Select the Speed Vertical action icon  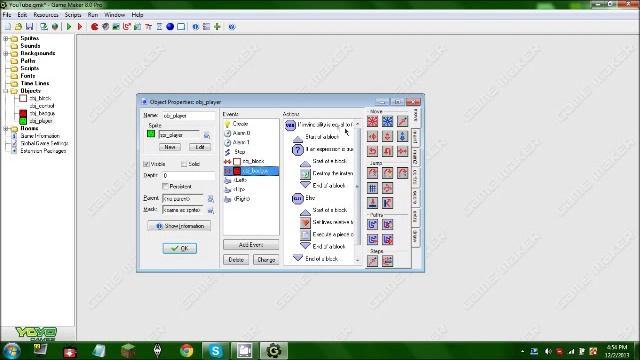(x=387, y=136)
